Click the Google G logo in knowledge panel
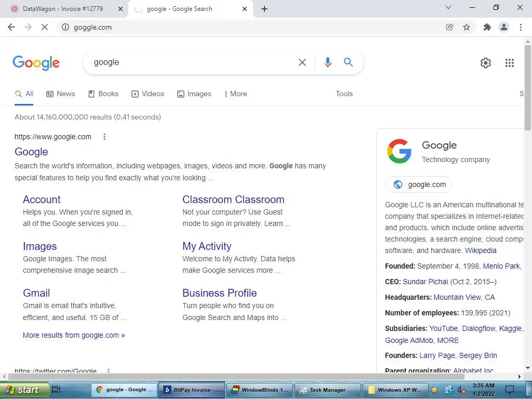Image resolution: width=532 pixels, height=399 pixels. (399, 151)
